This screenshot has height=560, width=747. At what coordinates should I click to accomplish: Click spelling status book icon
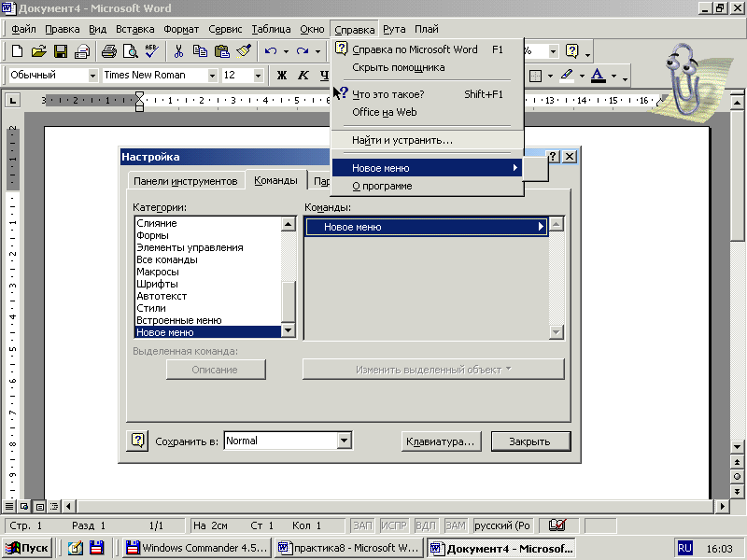[x=557, y=525]
